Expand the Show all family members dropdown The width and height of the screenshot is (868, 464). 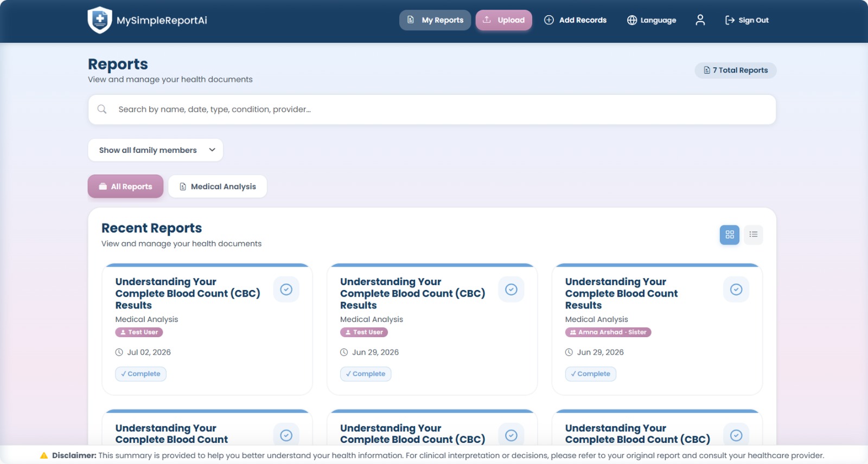pyautogui.click(x=156, y=150)
